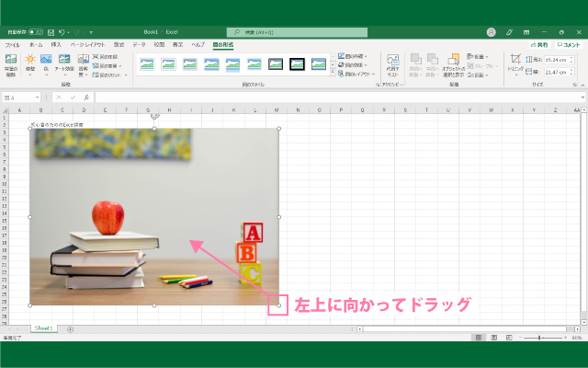Open the Artistic Effects (アート効果) menu

(64, 65)
